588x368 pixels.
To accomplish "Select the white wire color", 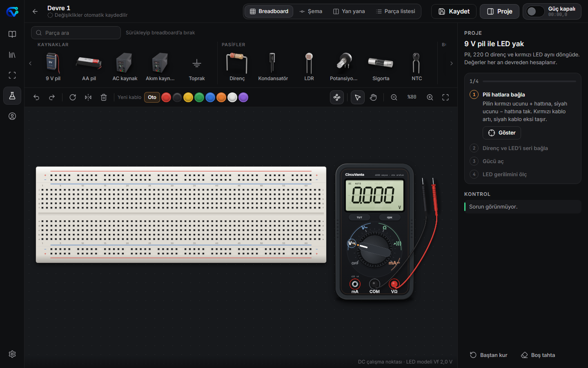I will click(232, 97).
